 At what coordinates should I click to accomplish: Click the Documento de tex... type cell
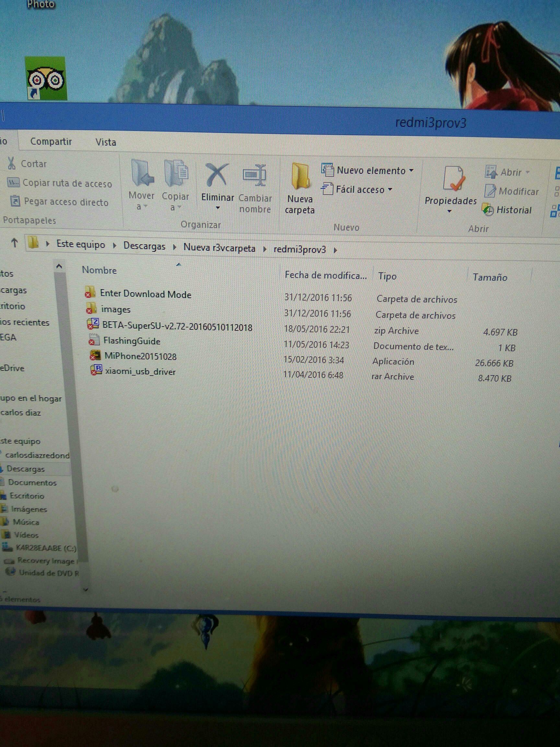click(x=413, y=346)
